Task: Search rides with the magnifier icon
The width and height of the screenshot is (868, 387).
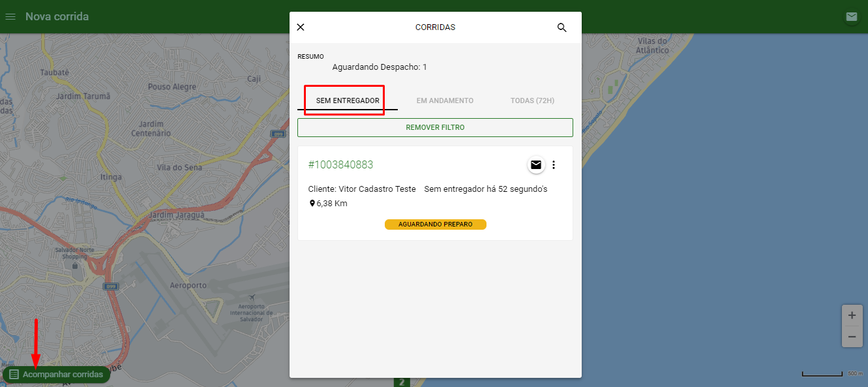Action: pyautogui.click(x=562, y=27)
